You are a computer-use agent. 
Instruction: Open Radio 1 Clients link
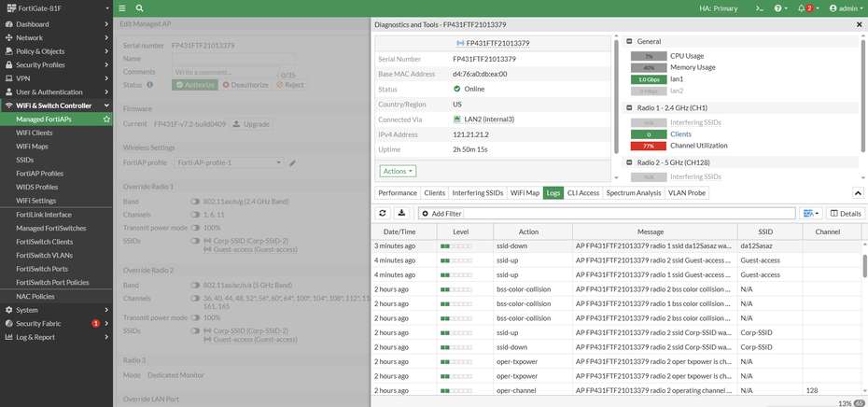pyautogui.click(x=681, y=134)
